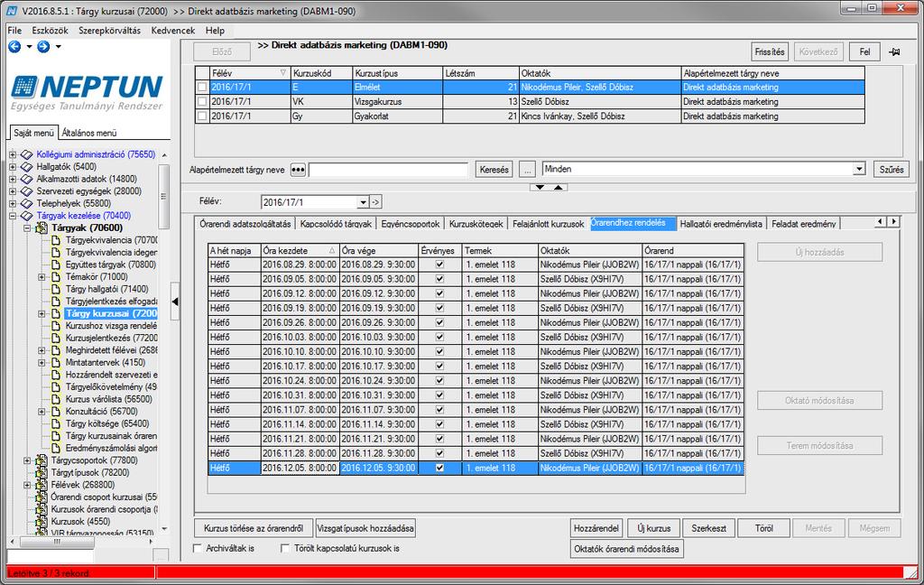Click the Kollégiumi adminisztráció menu icon
924x585 pixels.
pos(26,154)
